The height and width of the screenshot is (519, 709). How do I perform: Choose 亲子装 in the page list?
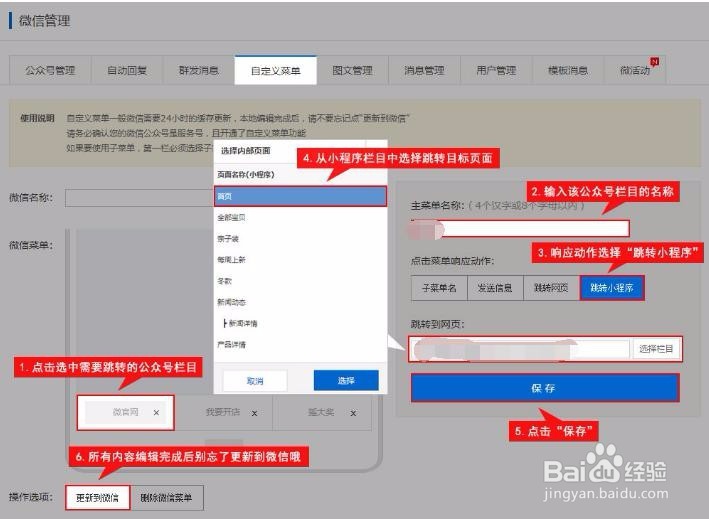pyautogui.click(x=300, y=239)
